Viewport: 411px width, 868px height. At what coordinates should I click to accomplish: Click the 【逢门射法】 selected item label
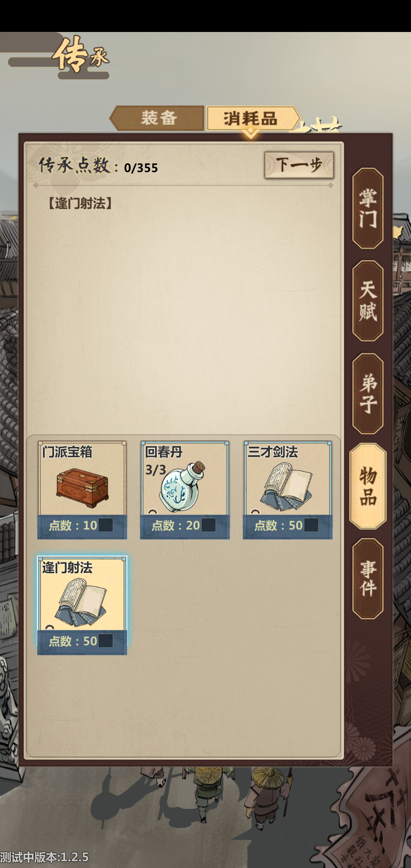tap(80, 203)
